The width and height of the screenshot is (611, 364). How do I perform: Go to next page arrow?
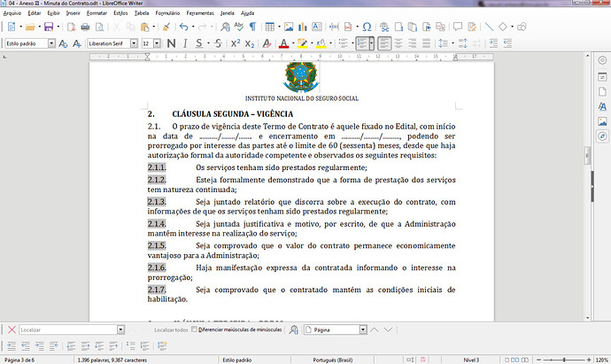(x=388, y=329)
